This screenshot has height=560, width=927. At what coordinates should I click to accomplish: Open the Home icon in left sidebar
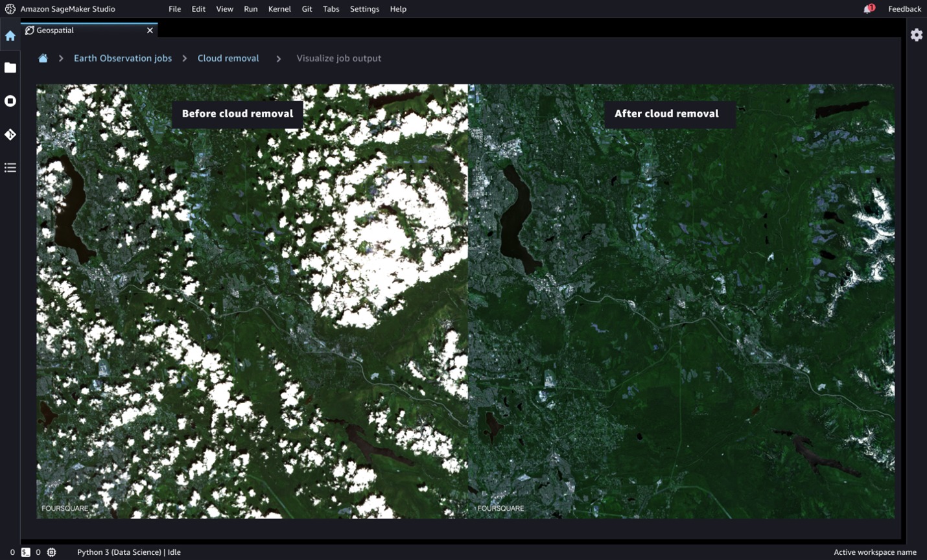(x=10, y=36)
